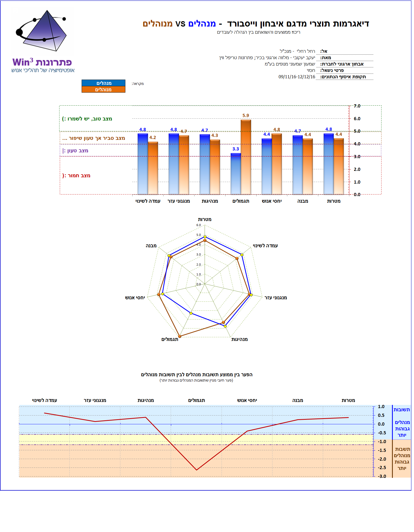Select the recipient value רחל רחלי - מנכ"ל
Image resolution: width=414 pixels, height=532 pixels.
[297, 51]
